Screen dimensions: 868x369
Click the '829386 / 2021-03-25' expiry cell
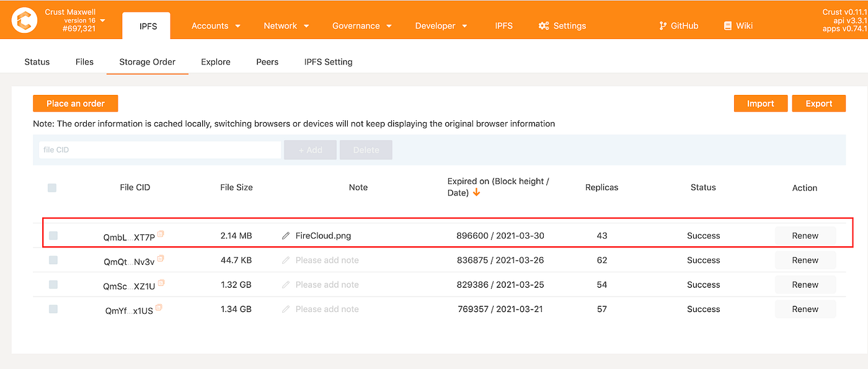click(x=500, y=285)
